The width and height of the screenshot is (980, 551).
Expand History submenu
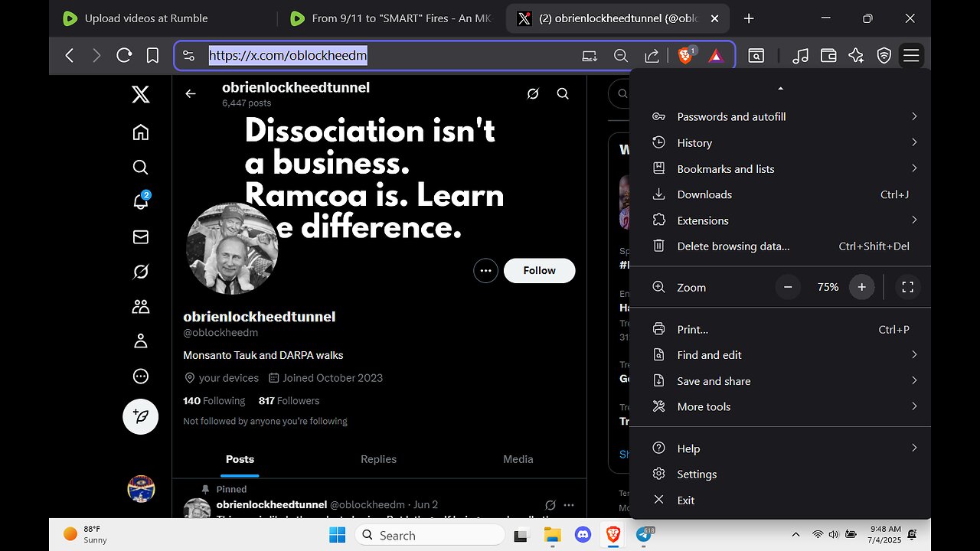780,142
